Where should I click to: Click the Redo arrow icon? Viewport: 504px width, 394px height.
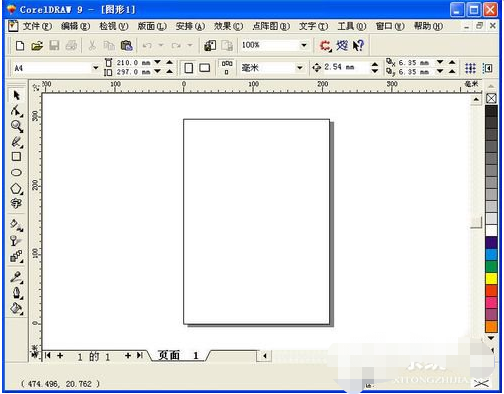pyautogui.click(x=176, y=45)
